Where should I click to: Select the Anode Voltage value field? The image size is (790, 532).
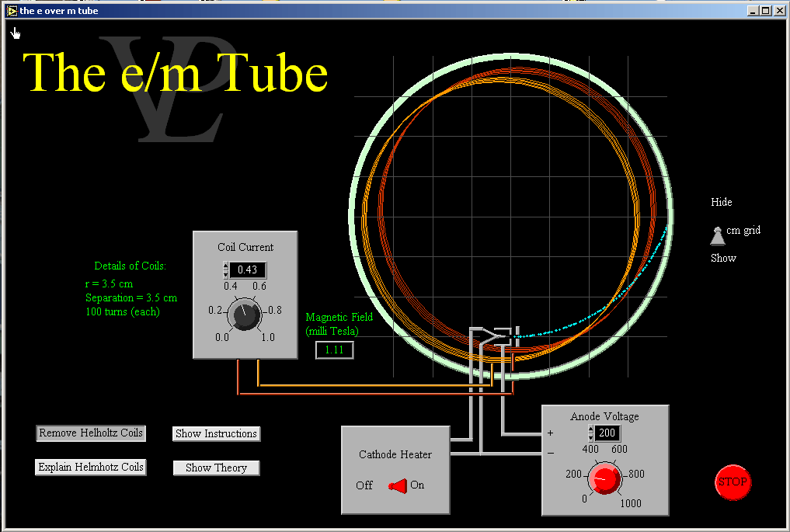click(x=607, y=433)
